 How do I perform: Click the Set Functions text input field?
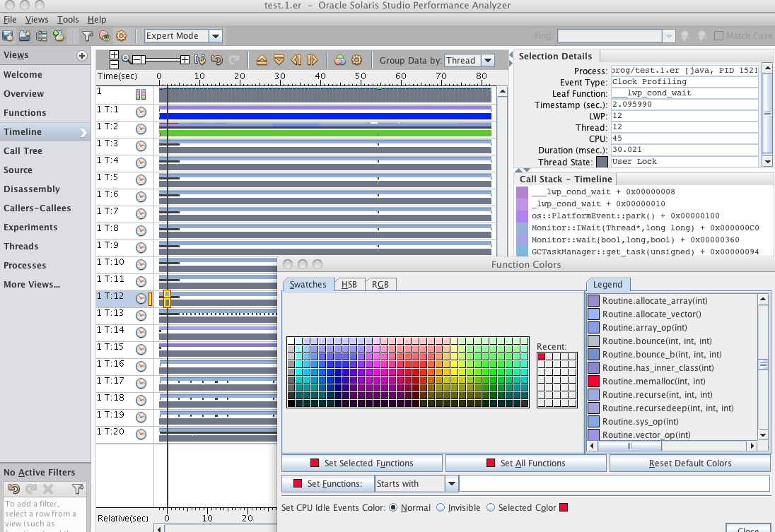tap(615, 483)
